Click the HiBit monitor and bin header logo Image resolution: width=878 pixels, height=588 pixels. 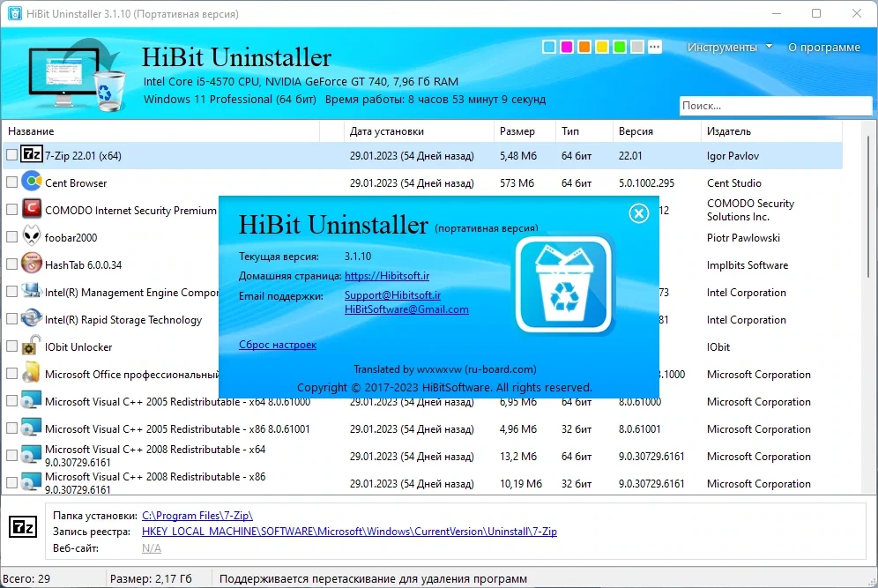pyautogui.click(x=76, y=74)
